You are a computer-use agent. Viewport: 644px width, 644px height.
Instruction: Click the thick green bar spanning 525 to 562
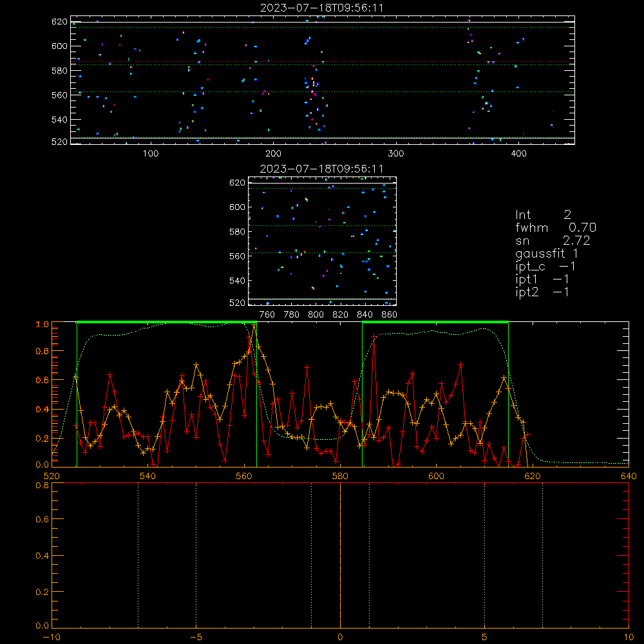click(x=167, y=323)
